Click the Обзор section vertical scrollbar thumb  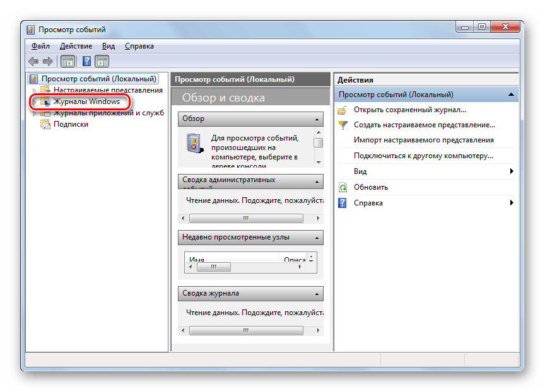pos(318,142)
